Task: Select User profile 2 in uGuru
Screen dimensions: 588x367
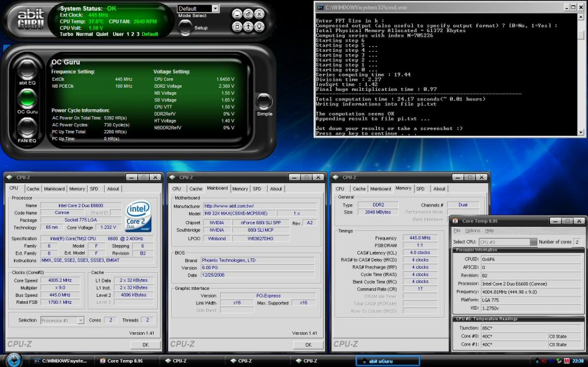Action: (x=133, y=34)
